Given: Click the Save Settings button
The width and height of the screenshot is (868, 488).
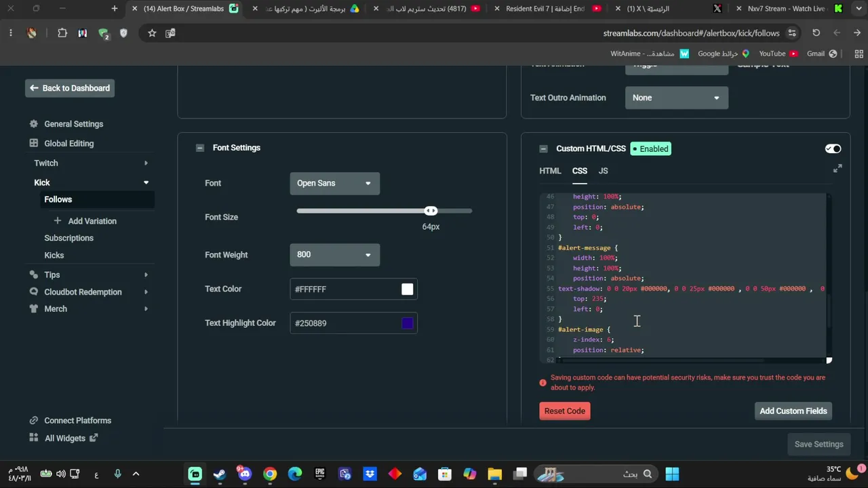Looking at the screenshot, I should (819, 444).
